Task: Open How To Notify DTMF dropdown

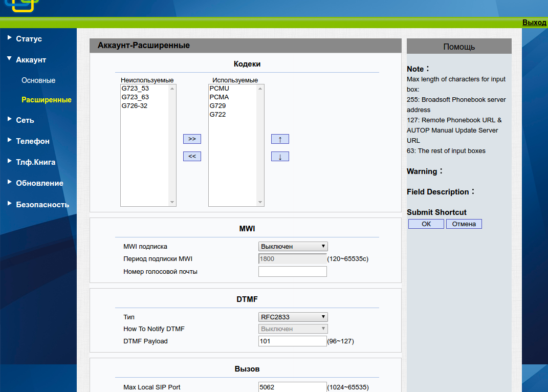Action: [x=293, y=329]
